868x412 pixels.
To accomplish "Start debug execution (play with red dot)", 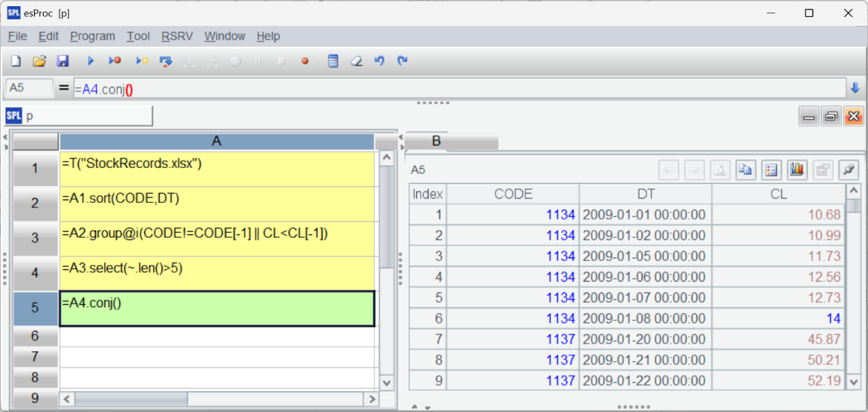I will click(114, 61).
